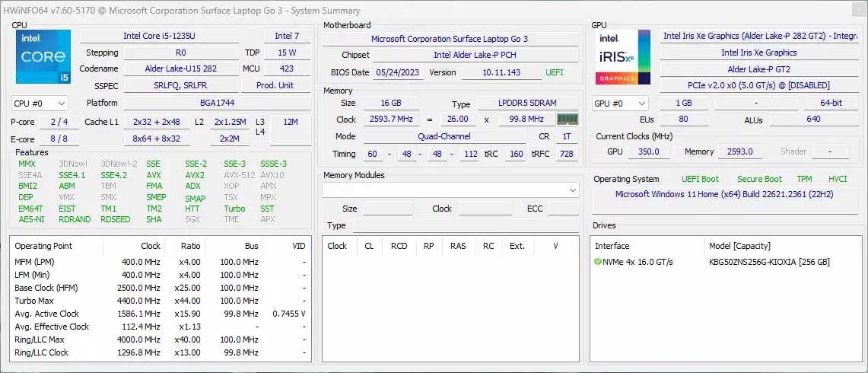This screenshot has width=868, height=373.
Task: Click the Intel Alder Lake-P PCH chipset field
Action: pyautogui.click(x=475, y=55)
